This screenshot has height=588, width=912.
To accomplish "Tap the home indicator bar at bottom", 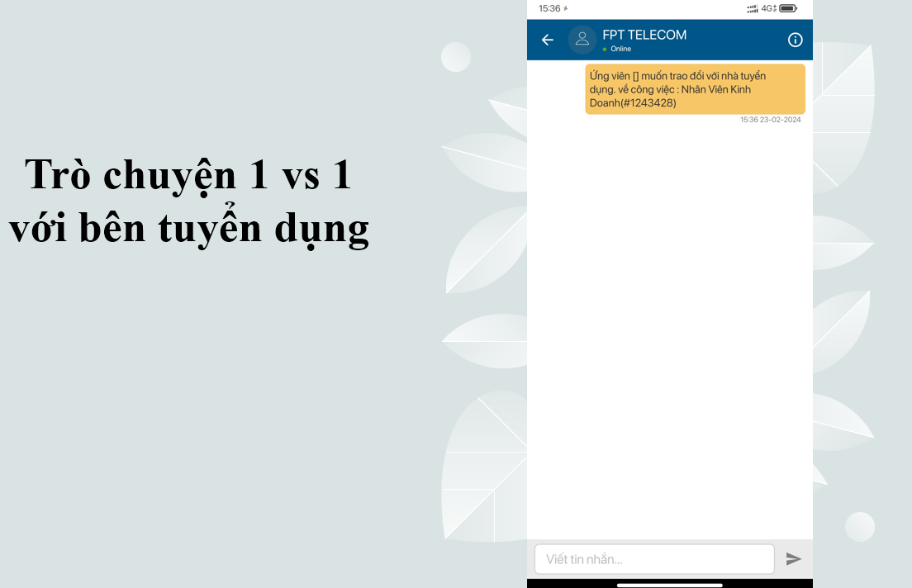I will pyautogui.click(x=669, y=585).
